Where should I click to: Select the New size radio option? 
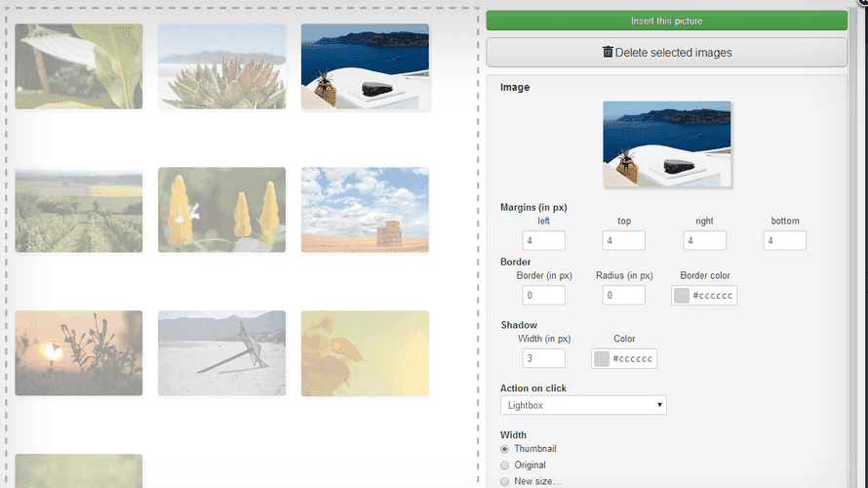point(505,481)
